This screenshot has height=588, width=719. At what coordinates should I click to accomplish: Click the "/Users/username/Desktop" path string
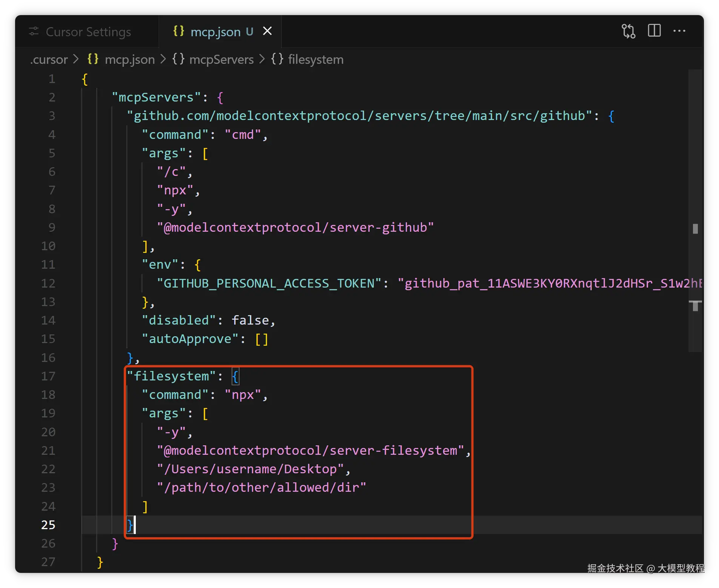pos(250,469)
